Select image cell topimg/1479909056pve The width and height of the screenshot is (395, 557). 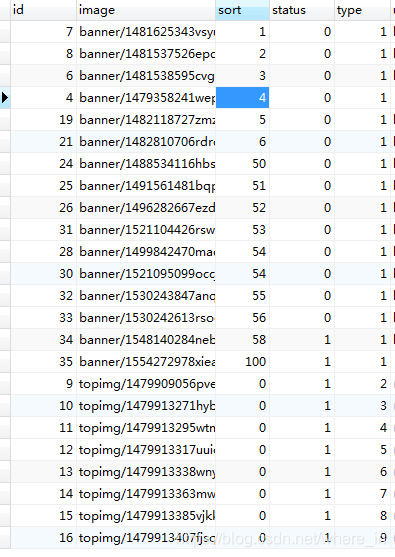point(146,384)
